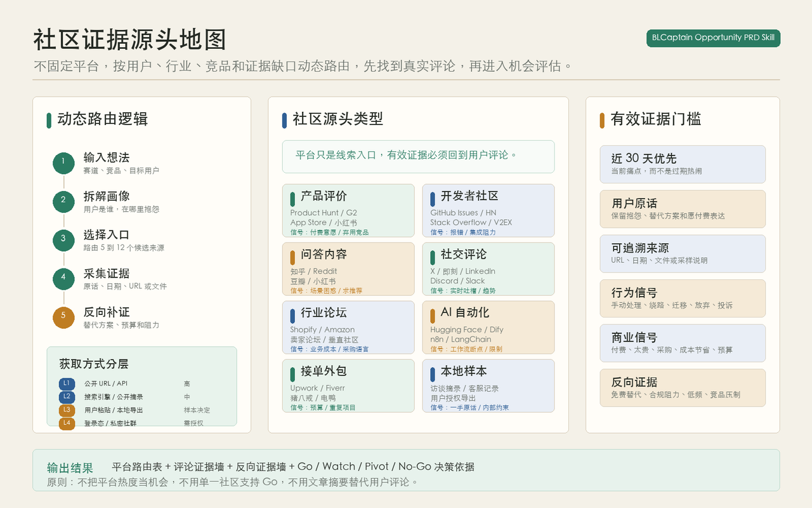This screenshot has height=508, width=812.
Task: Select the step 2 circle beside 拆解画像
Action: click(x=63, y=202)
